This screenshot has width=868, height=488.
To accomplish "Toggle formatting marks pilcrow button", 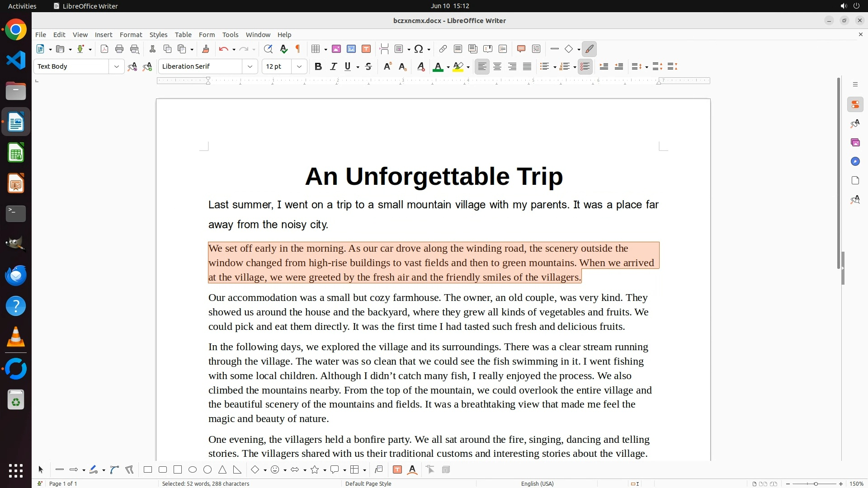I will [x=298, y=49].
